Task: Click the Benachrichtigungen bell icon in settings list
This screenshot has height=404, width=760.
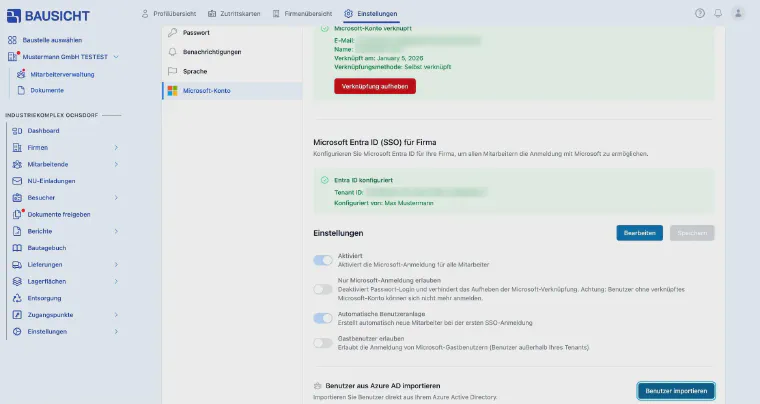Action: 172,52
